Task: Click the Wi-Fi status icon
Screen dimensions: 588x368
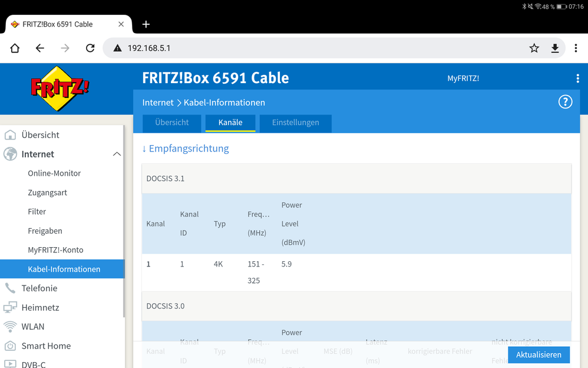Action: tap(538, 6)
